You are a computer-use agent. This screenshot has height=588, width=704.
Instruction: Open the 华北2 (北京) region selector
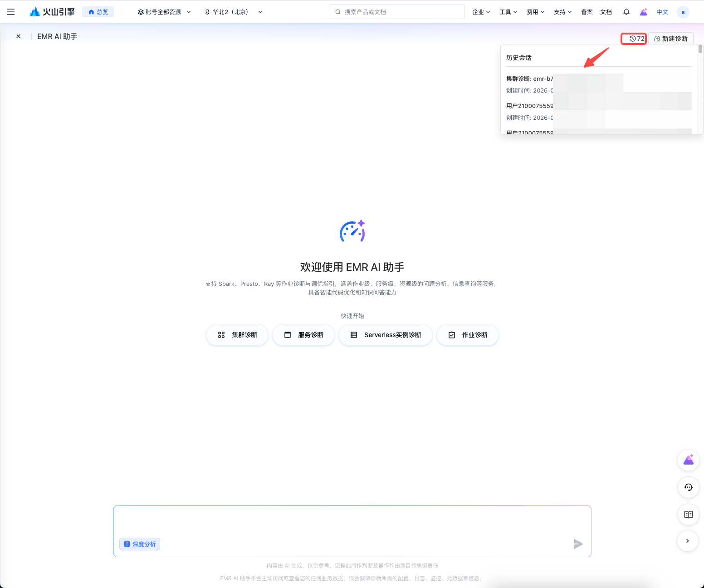[234, 12]
